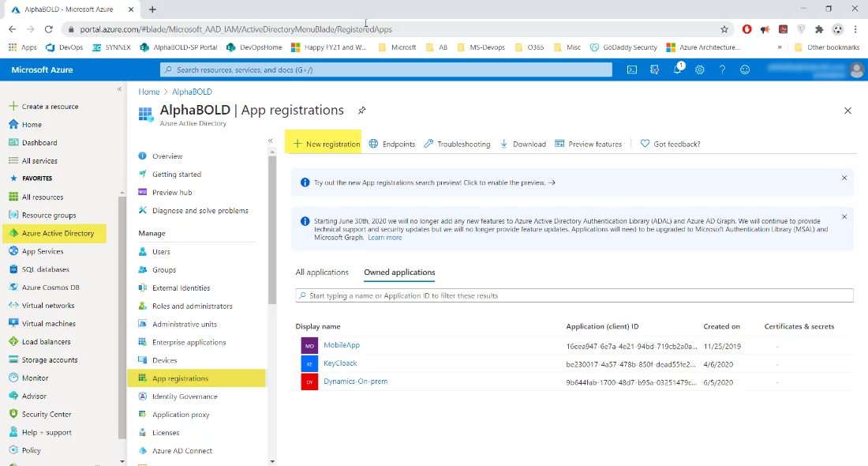Image resolution: width=868 pixels, height=466 pixels.
Task: Open Diagnose and solve problems
Action: point(200,211)
